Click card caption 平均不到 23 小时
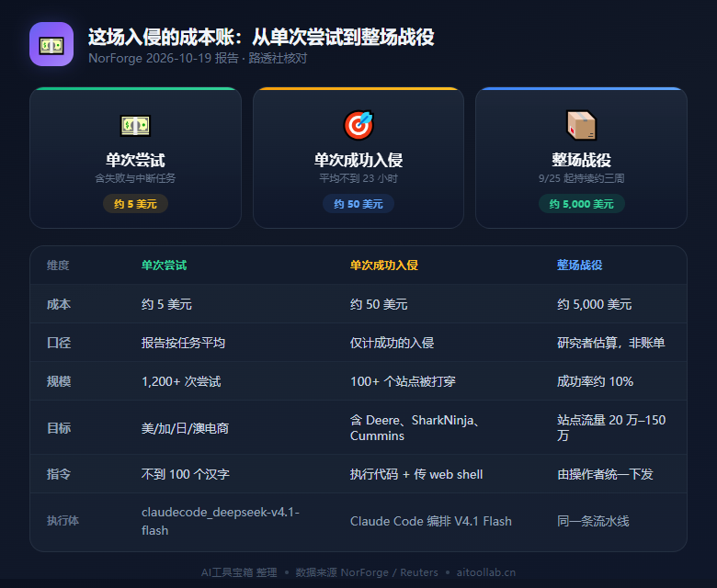717x588 pixels. [x=358, y=178]
